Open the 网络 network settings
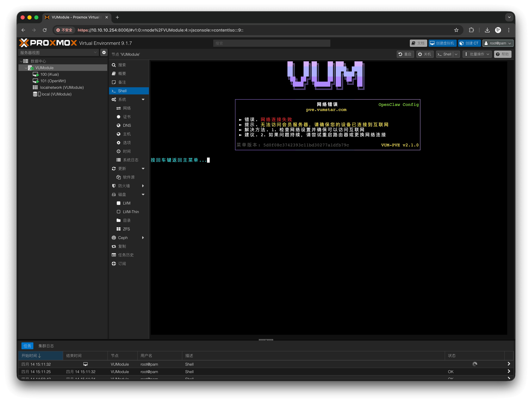Viewport: 532px width, 403px height. [129, 108]
